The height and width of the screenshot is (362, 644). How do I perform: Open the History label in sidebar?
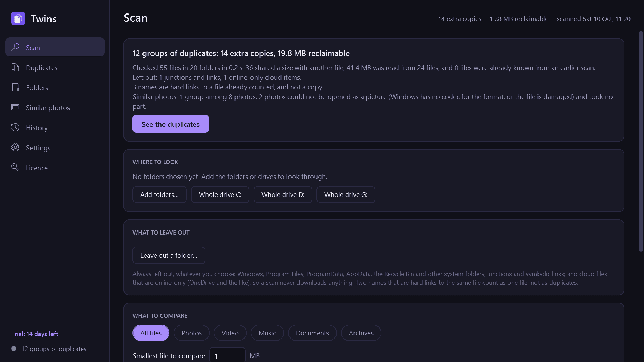(x=37, y=128)
